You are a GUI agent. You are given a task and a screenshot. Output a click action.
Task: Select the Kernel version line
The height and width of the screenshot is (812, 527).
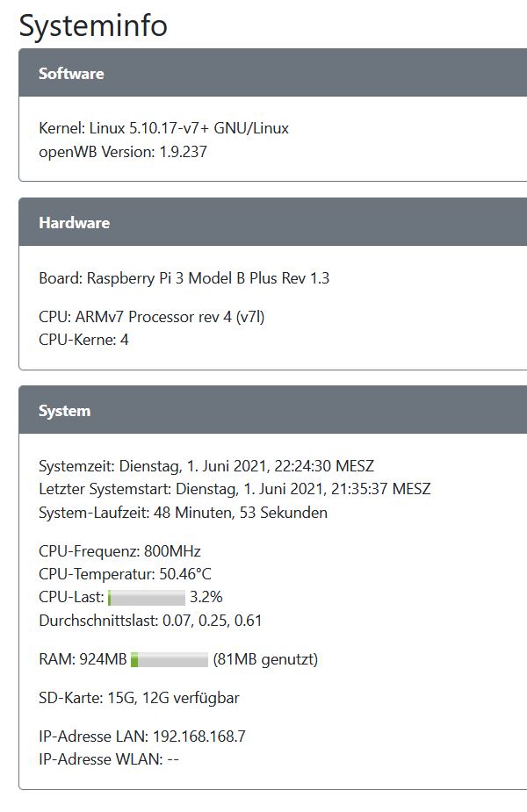point(163,128)
